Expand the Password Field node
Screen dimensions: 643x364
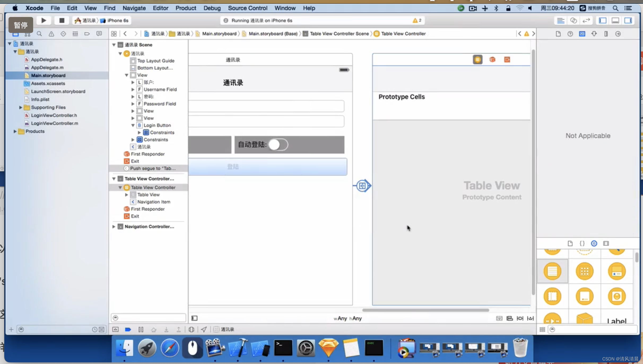point(133,104)
